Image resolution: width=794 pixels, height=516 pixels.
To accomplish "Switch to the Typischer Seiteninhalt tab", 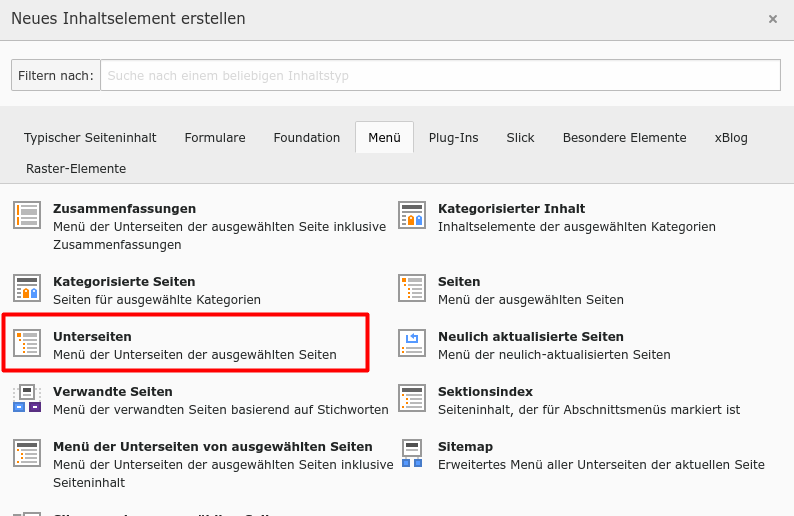I will point(90,138).
